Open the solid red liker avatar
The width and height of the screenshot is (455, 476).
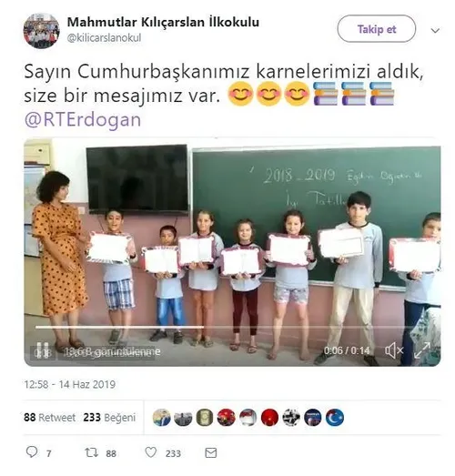tap(269, 418)
